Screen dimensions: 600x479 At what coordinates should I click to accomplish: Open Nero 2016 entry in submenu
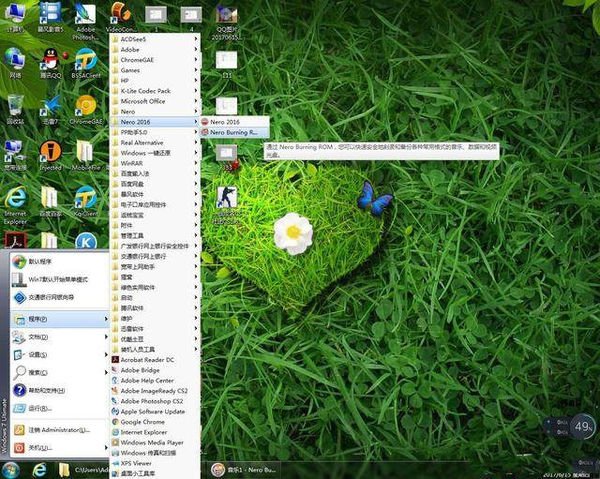coord(230,121)
